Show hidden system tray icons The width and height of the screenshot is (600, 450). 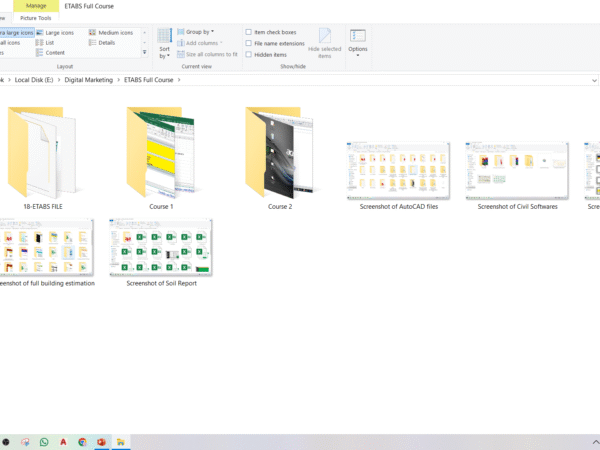(595, 442)
